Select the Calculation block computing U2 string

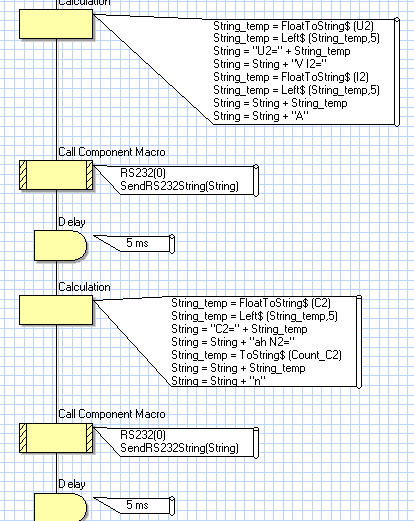point(56,24)
